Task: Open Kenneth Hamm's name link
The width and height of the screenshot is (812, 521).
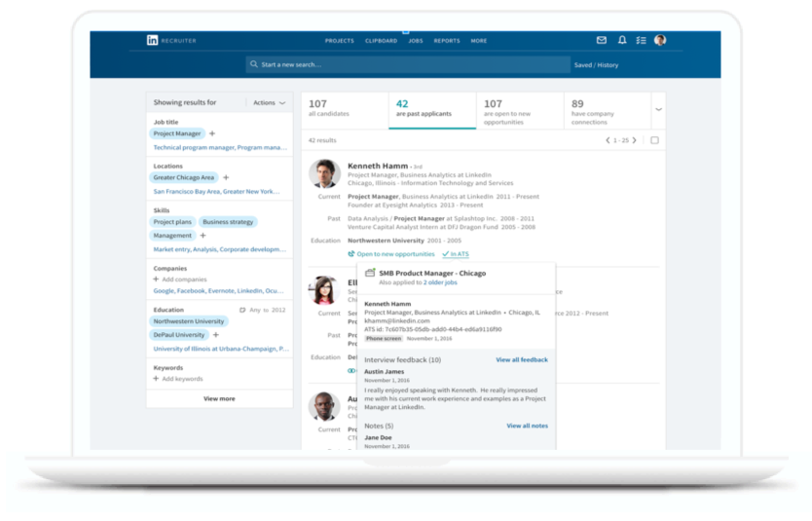Action: click(x=378, y=166)
